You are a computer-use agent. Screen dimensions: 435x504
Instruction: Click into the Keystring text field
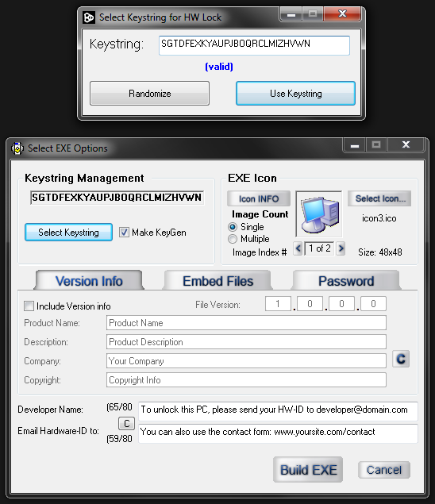click(x=254, y=45)
